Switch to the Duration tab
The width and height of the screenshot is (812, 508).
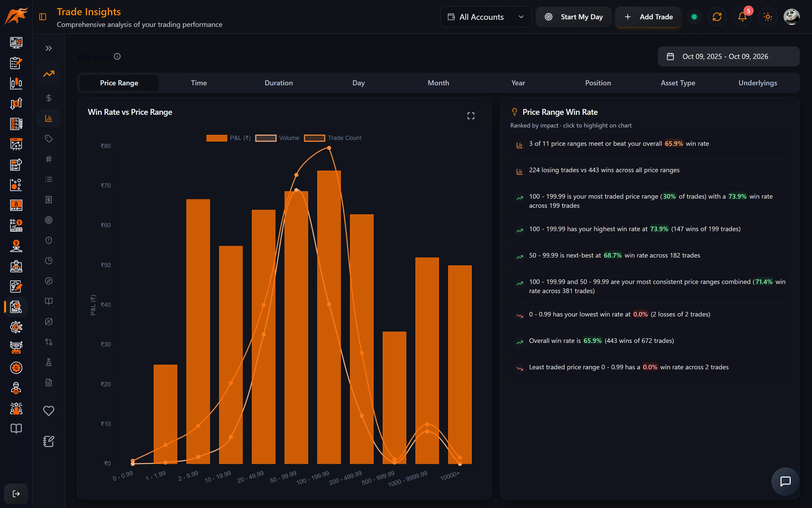pos(279,83)
